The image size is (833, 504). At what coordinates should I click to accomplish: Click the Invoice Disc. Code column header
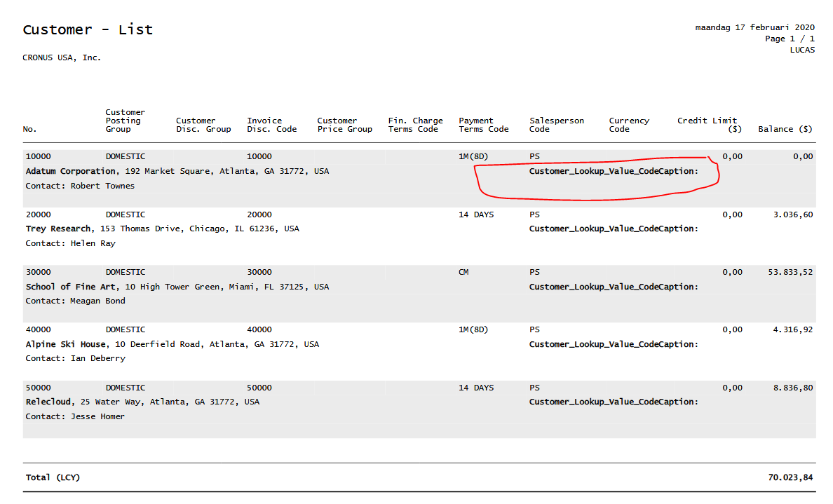click(271, 125)
